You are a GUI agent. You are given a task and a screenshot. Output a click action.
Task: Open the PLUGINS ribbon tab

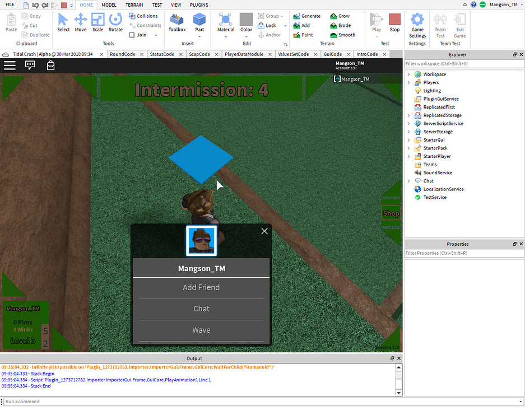(x=199, y=5)
